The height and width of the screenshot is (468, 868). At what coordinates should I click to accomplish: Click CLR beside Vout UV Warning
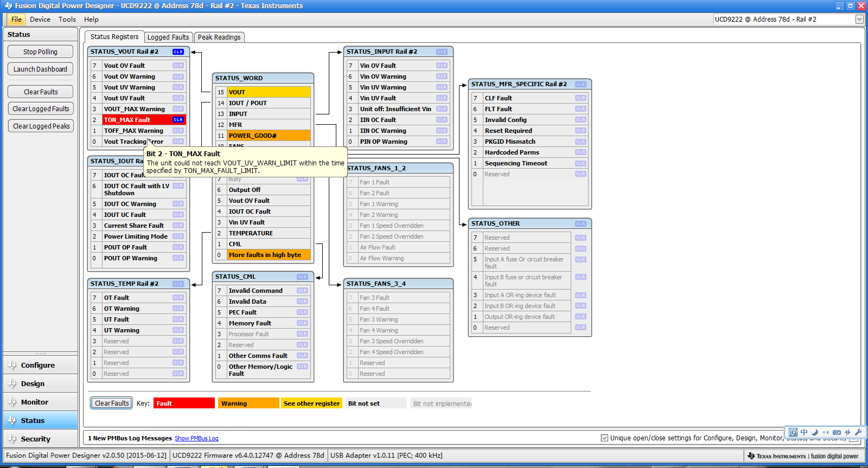pos(178,87)
